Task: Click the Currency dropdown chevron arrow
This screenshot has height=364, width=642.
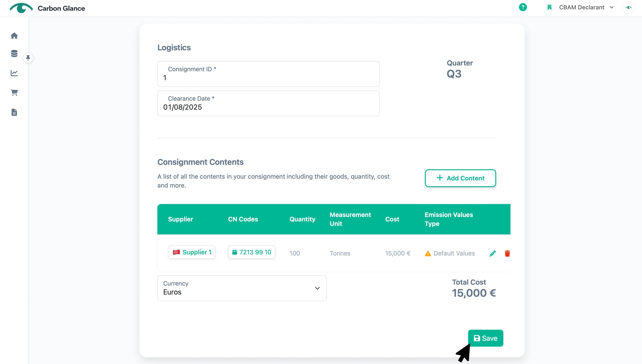Action: [x=317, y=288]
